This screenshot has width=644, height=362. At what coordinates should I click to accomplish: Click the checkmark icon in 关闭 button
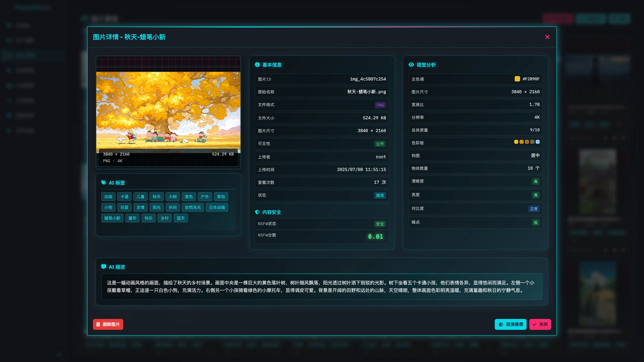click(534, 324)
